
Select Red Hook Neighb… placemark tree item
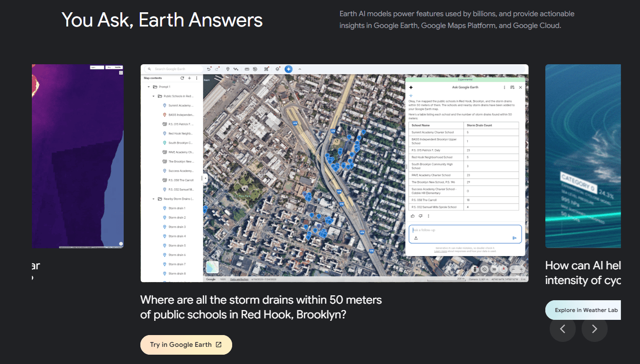(179, 133)
